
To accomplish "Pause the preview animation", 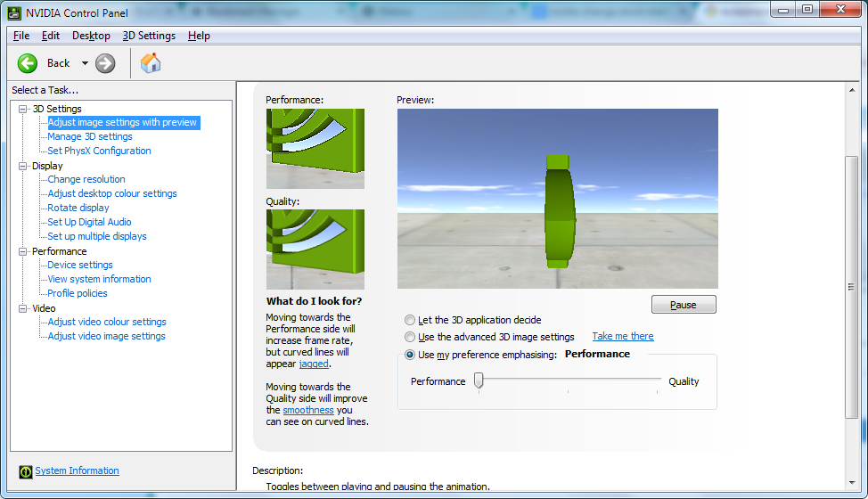I will tap(684, 304).
